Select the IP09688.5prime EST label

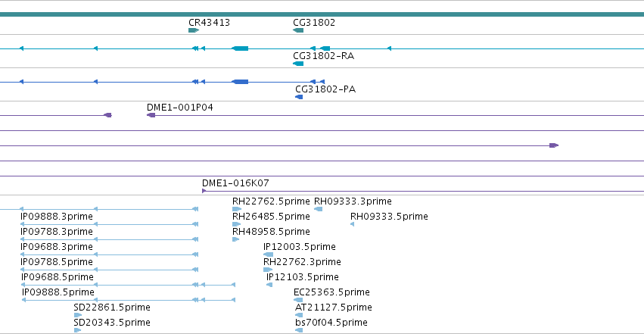[57, 277]
